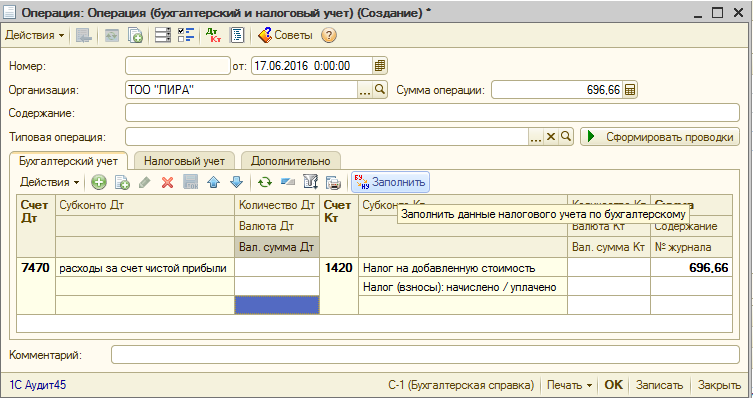753x398 pixels.
Task: Click the Дт/Кт postings icon in toolbar
Action: pyautogui.click(x=213, y=36)
